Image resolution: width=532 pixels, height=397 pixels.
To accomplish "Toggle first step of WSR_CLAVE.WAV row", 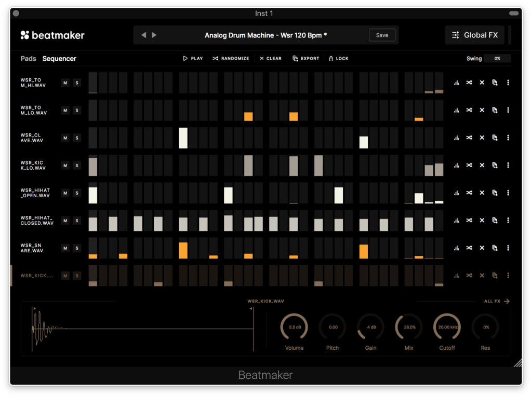I will pos(93,138).
